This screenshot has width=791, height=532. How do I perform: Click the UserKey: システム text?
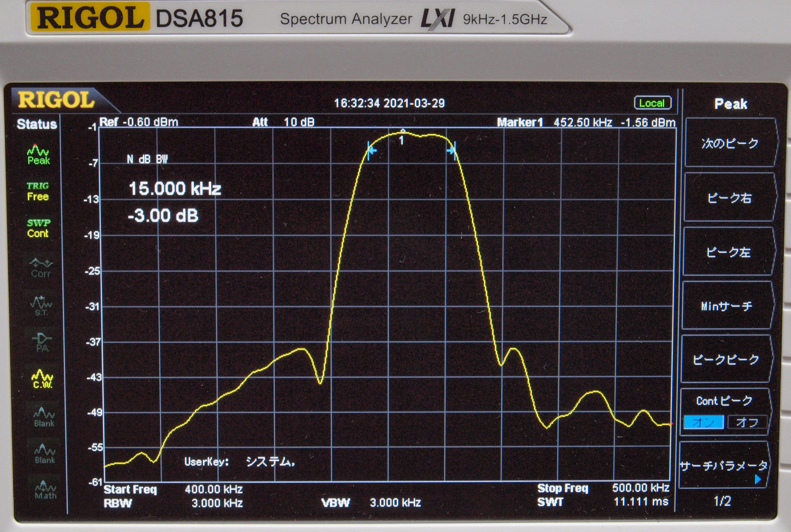point(240,461)
